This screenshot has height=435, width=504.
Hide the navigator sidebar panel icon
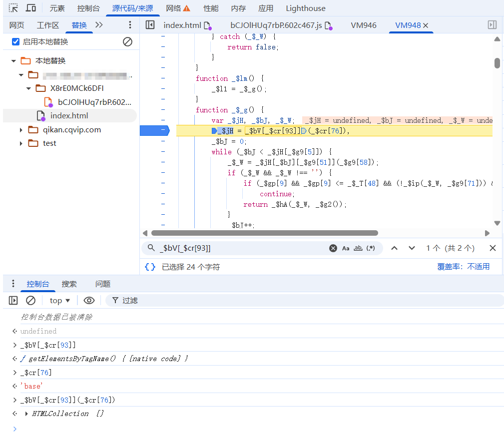click(150, 25)
